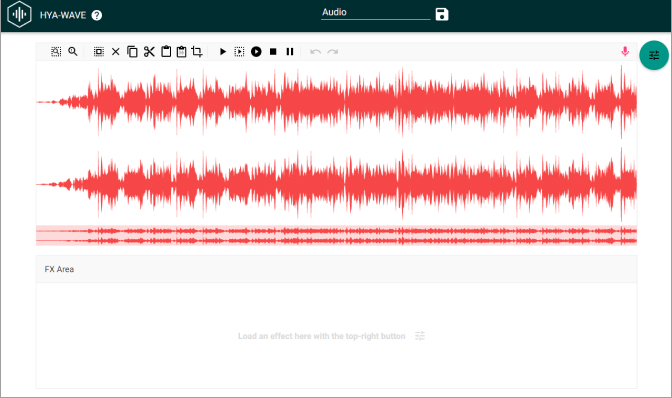Click the FX Area header
This screenshot has width=672, height=398.
(336, 269)
